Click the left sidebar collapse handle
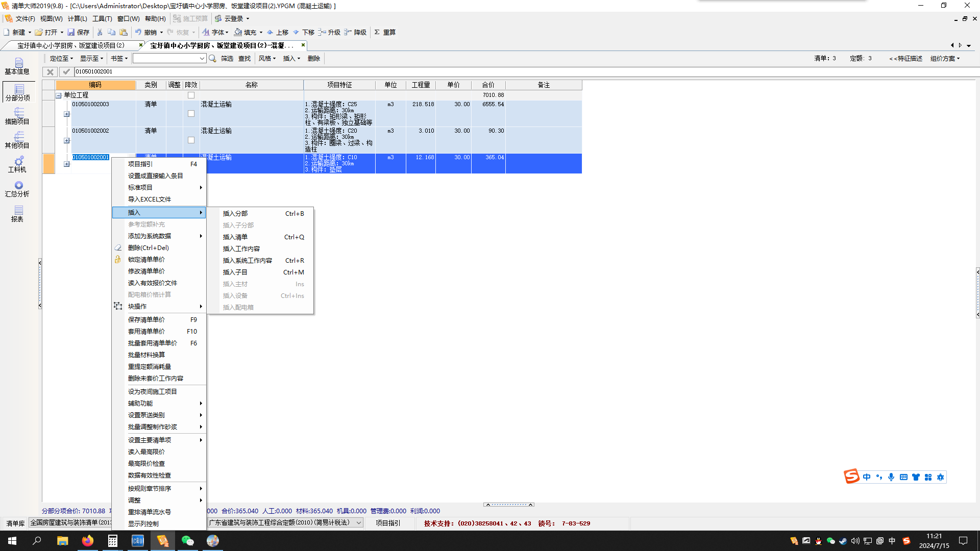 [40, 284]
